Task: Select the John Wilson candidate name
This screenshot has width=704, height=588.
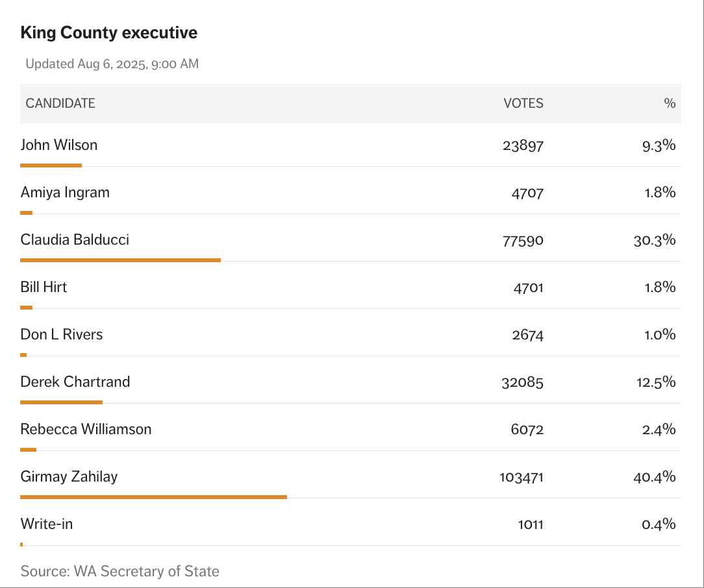Action: point(59,145)
